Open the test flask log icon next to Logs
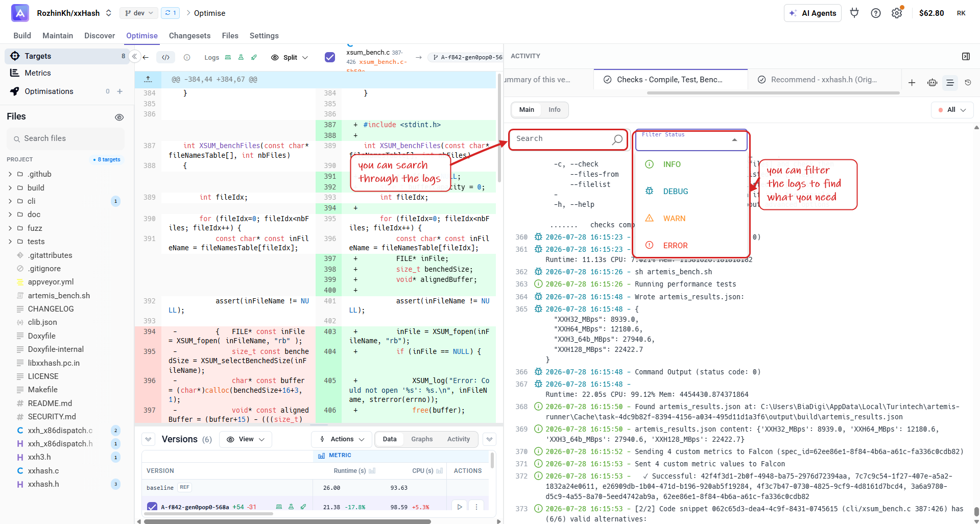Viewport: 980px width, 524px height. [x=241, y=57]
